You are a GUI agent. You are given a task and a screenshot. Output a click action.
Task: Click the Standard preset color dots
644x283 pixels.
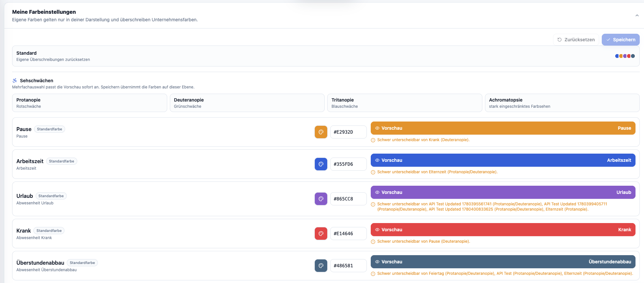pos(625,56)
